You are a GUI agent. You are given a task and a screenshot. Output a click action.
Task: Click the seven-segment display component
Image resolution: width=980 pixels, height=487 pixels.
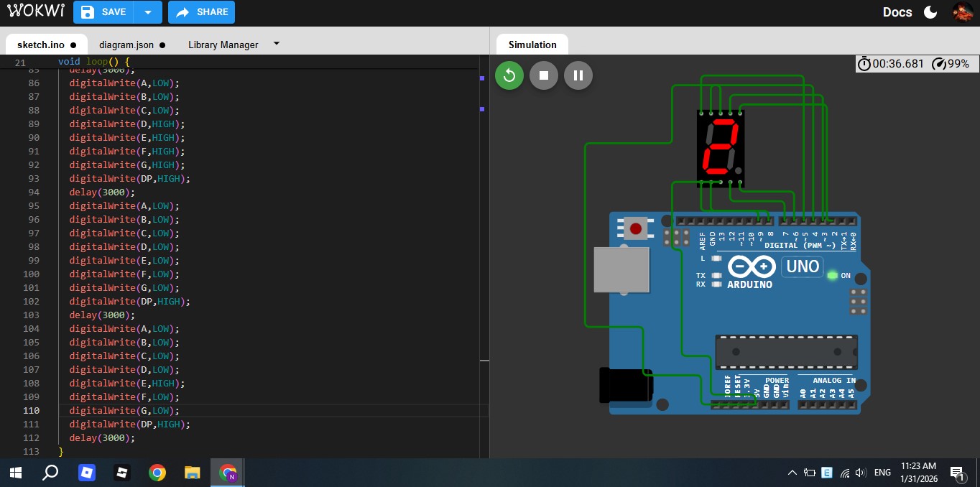[721, 147]
